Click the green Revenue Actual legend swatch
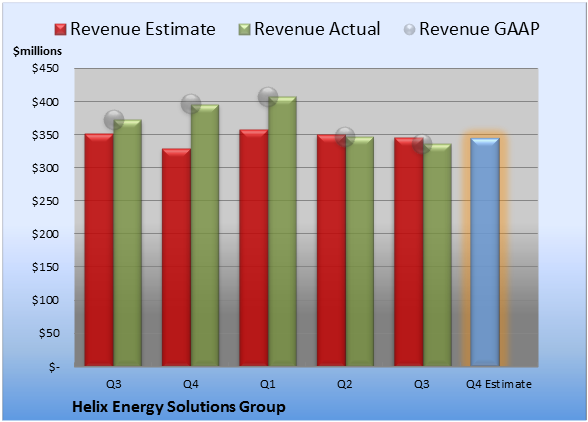 point(244,30)
